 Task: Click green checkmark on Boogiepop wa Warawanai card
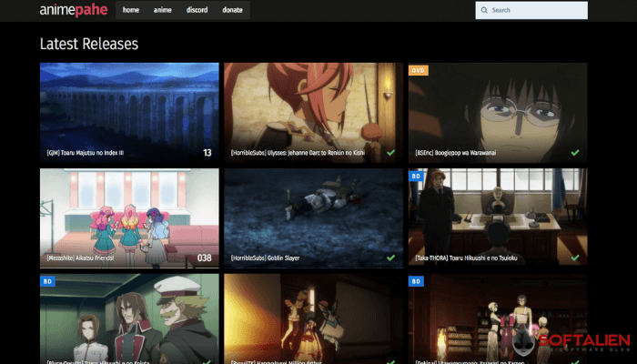click(x=575, y=153)
